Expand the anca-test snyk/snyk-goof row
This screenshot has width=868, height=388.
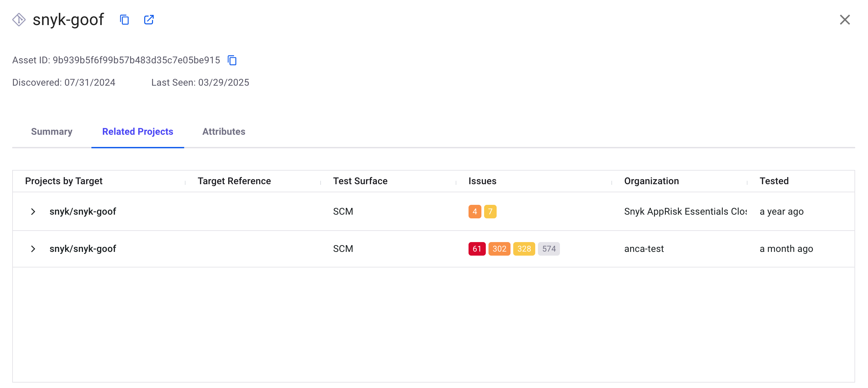pyautogui.click(x=33, y=249)
